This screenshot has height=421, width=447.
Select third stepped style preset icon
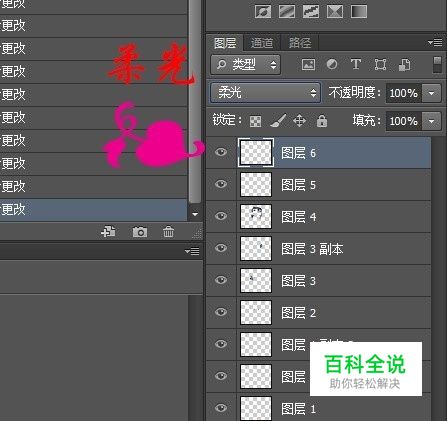click(x=311, y=12)
